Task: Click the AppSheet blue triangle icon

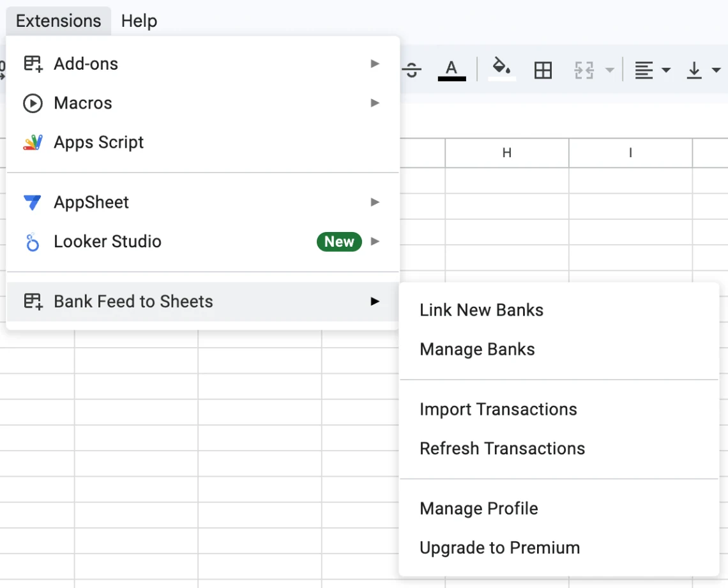Action: click(x=32, y=202)
